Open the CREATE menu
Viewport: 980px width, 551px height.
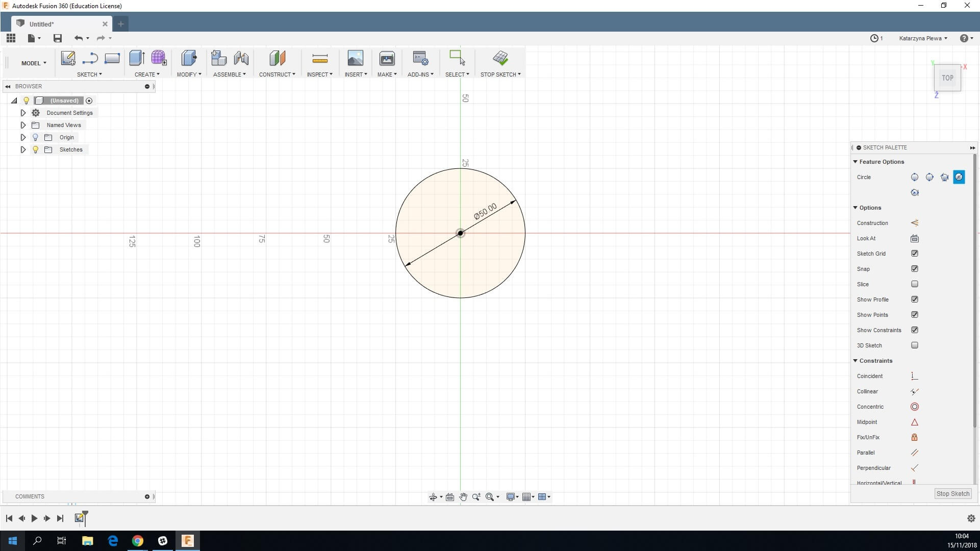pyautogui.click(x=147, y=74)
